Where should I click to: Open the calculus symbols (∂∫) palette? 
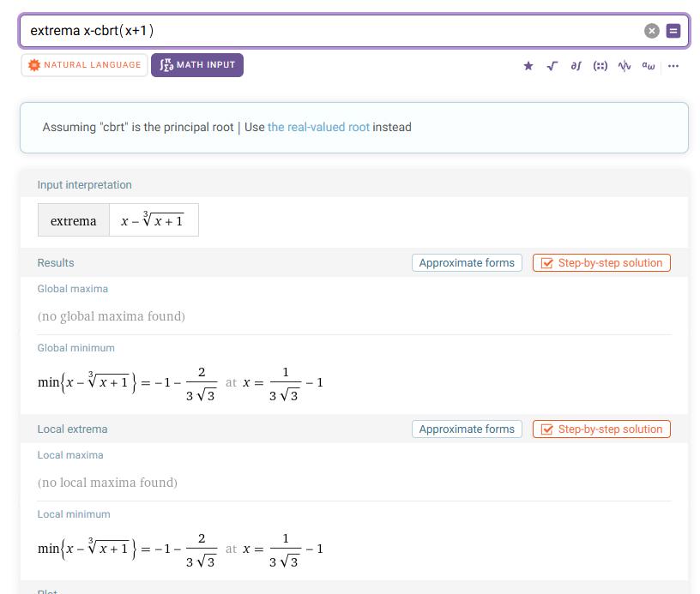pos(576,66)
